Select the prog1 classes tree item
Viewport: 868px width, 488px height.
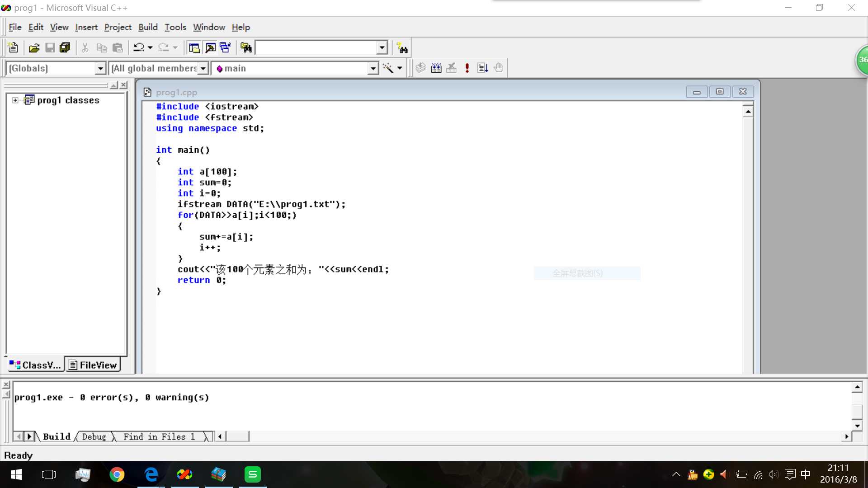point(68,100)
